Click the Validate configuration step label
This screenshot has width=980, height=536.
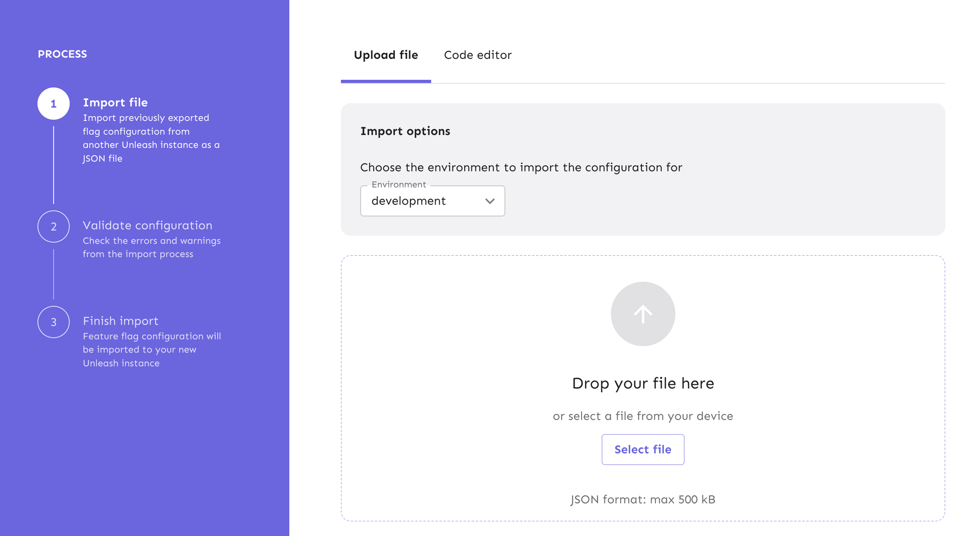coord(147,225)
